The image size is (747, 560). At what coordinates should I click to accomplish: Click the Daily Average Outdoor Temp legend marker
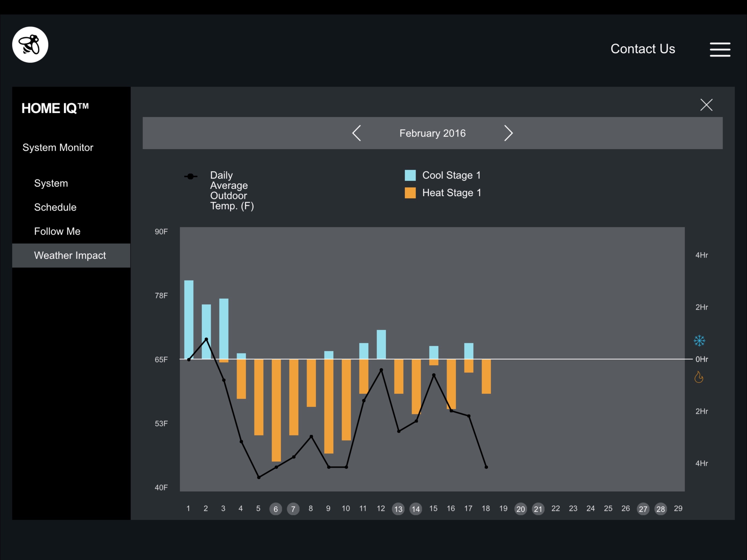191,176
